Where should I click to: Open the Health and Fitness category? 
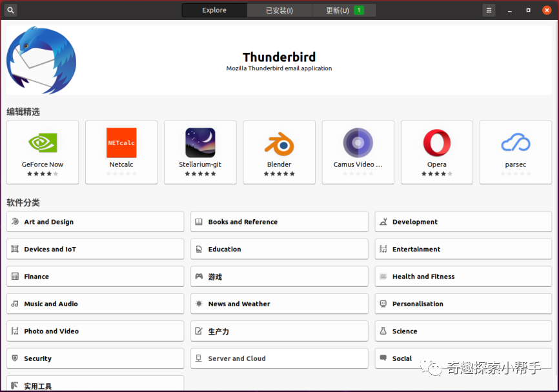click(463, 277)
